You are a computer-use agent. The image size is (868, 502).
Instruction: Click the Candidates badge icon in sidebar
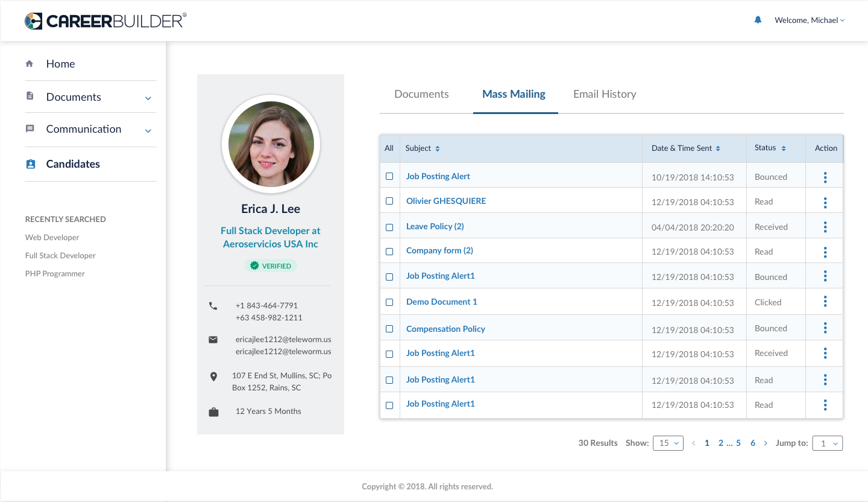pyautogui.click(x=30, y=164)
